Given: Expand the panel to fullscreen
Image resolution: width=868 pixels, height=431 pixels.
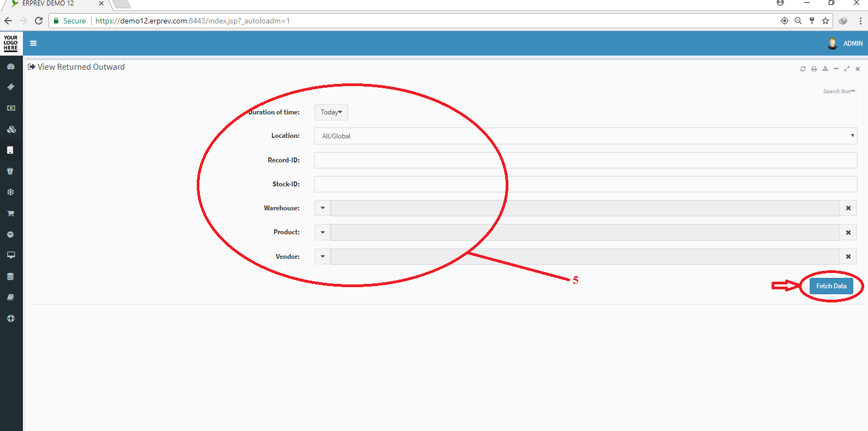Looking at the screenshot, I should coord(847,69).
